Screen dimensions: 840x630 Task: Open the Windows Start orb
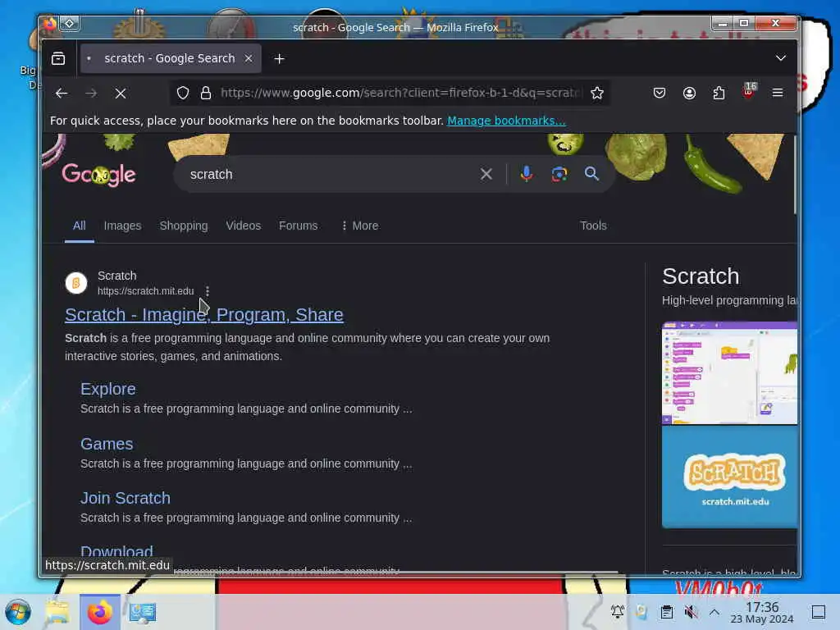tap(18, 612)
